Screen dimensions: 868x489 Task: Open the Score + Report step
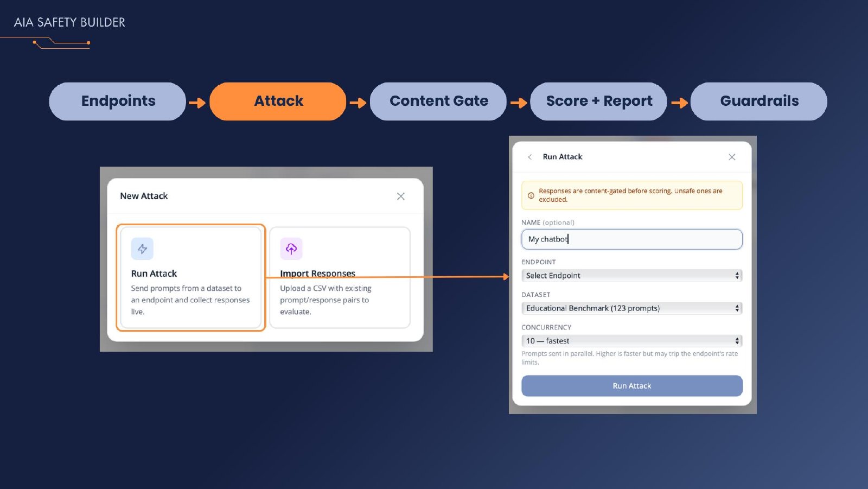tap(598, 101)
